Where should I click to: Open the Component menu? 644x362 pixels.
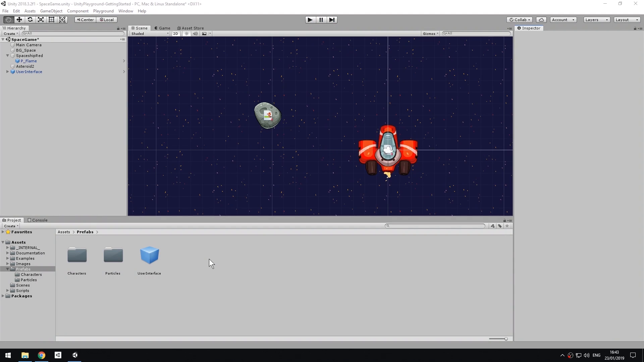click(78, 11)
